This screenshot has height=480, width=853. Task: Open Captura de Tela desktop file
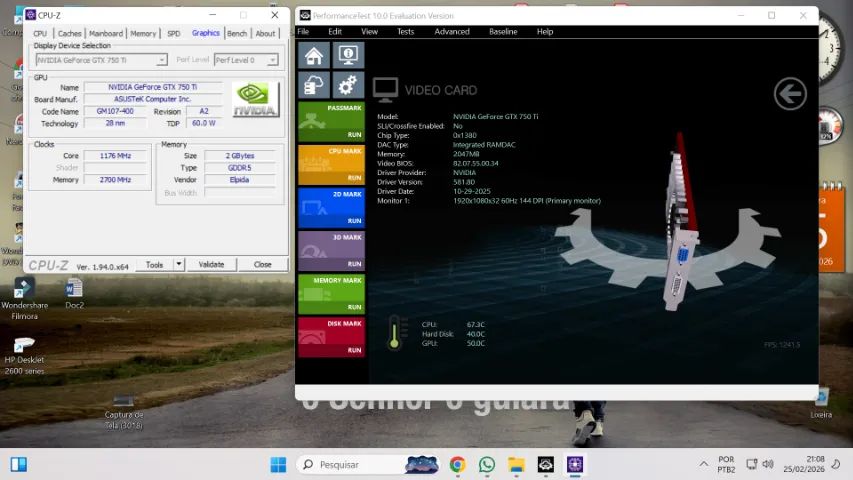tap(123, 414)
